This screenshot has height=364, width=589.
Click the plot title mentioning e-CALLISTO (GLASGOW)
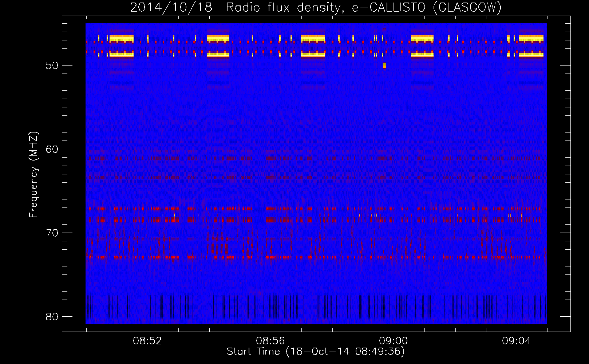316,7
